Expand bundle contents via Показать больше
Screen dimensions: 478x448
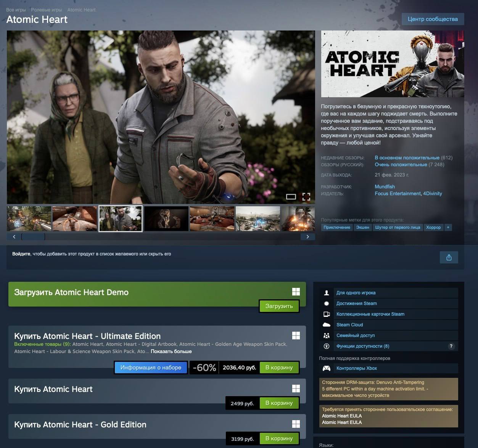[x=171, y=352]
